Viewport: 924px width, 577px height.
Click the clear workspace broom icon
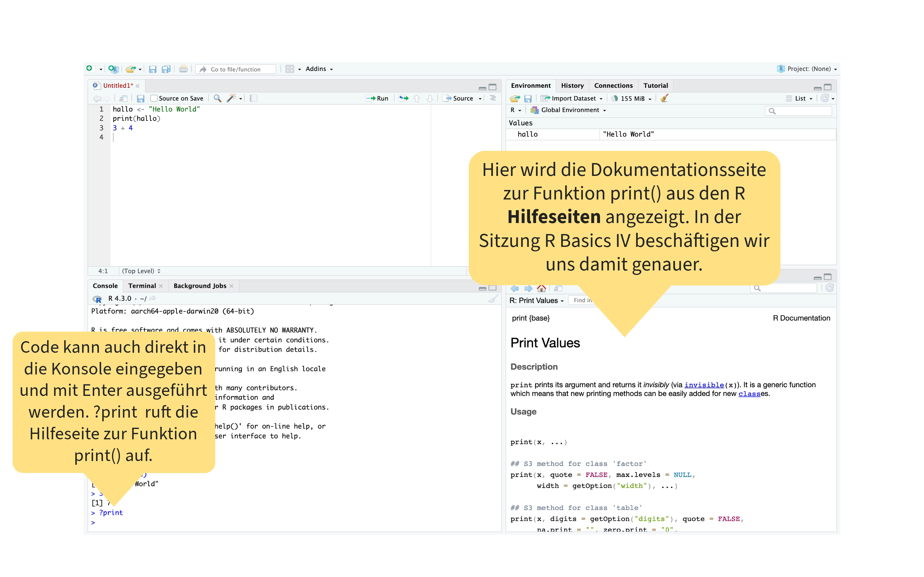[x=664, y=99]
